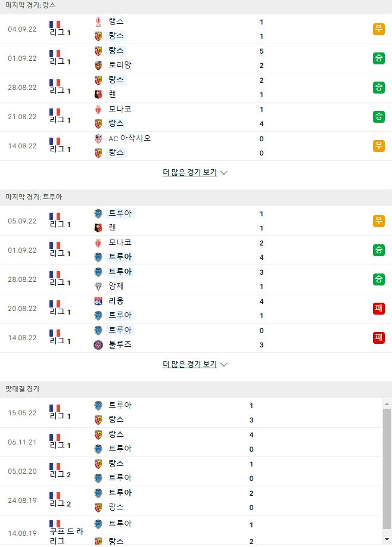Screen dimensions: 392x547
Task: Click the head-to-head scrollbar down arrow
Action: coord(387,539)
